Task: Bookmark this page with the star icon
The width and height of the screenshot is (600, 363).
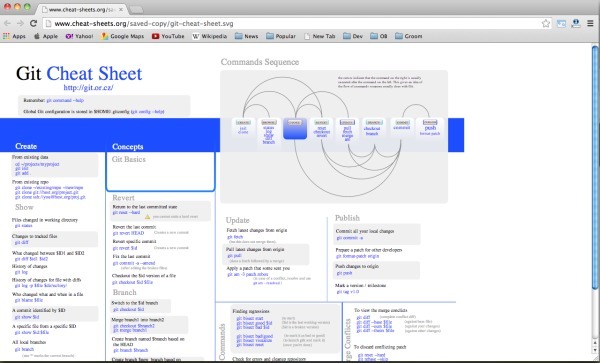Action: point(546,23)
